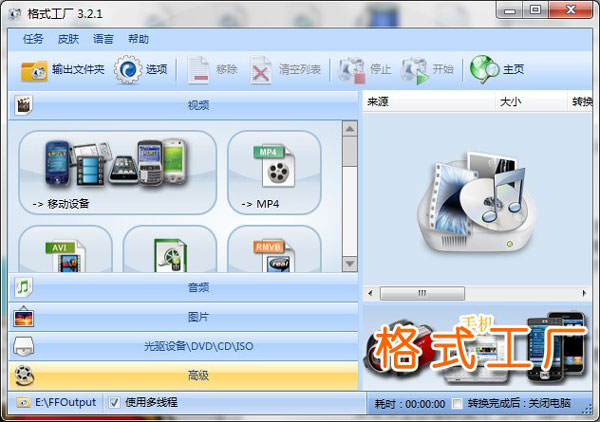Choose the AVI format tile
Viewport: 600px width, 422px height.
[66, 249]
